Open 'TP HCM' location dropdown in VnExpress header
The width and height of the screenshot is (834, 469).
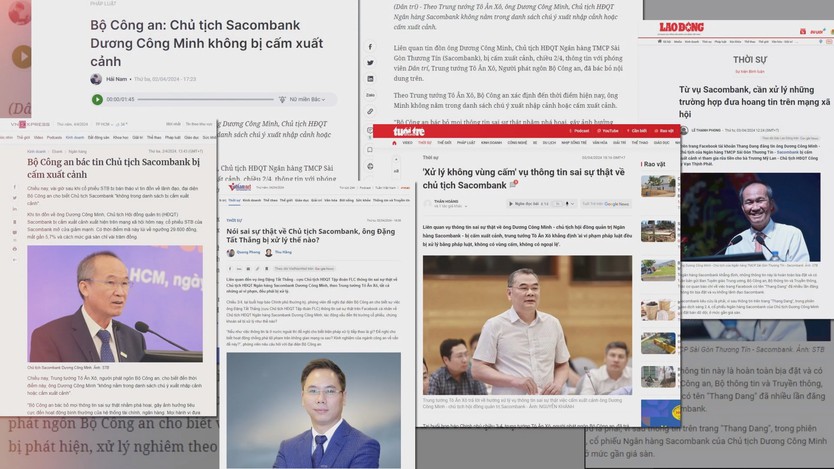[103, 124]
